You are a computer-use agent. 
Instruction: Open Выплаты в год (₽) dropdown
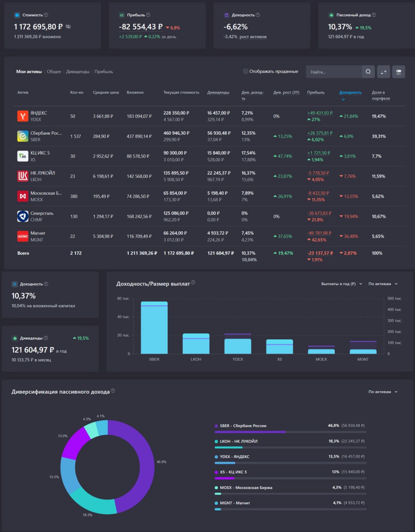[x=341, y=284]
